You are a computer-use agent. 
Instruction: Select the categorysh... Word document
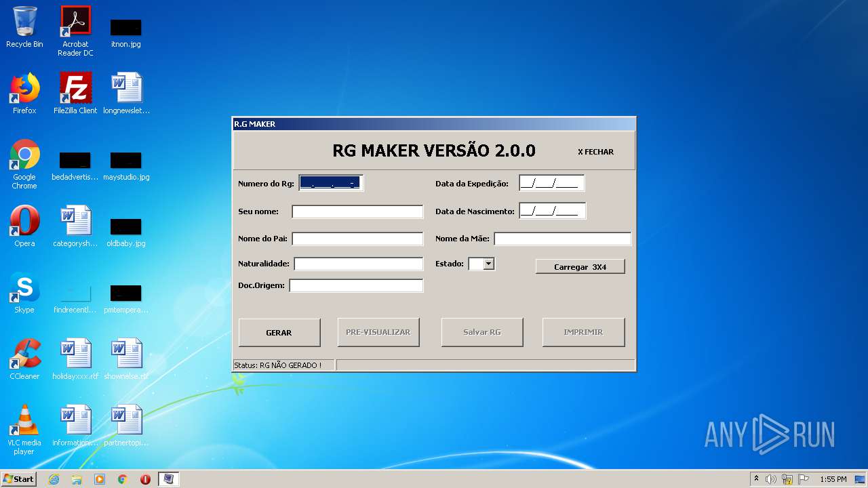[x=75, y=226]
